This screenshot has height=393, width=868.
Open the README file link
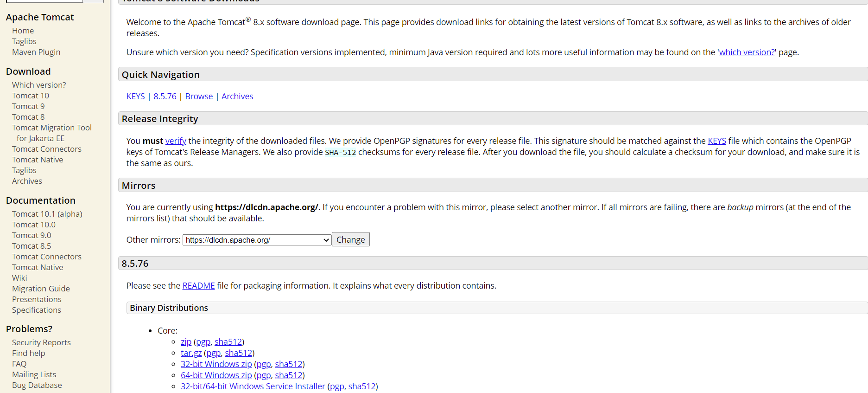[198, 286]
